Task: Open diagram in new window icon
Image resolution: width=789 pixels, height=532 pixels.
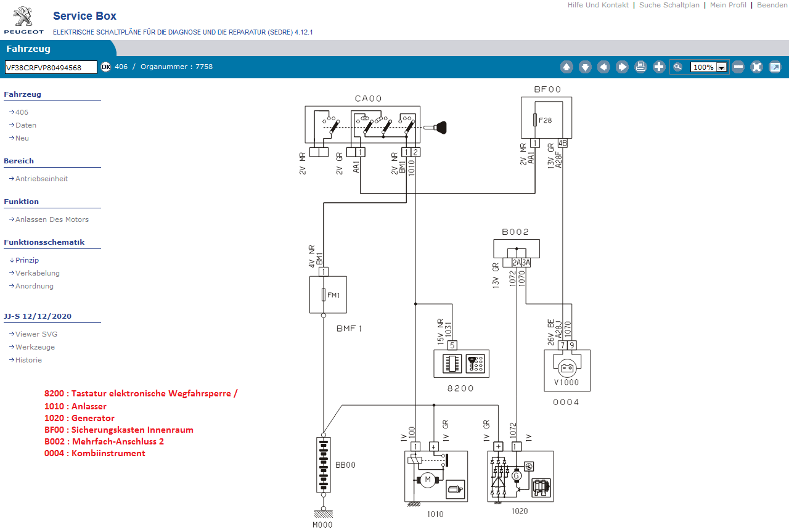Action: point(775,67)
